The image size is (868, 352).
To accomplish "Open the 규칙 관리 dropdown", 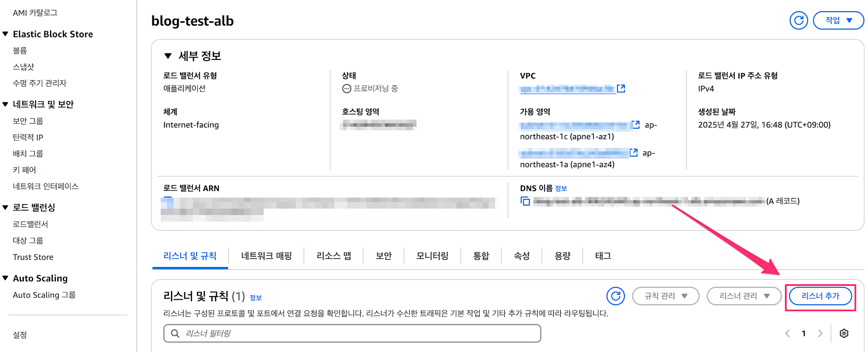I will pos(666,296).
